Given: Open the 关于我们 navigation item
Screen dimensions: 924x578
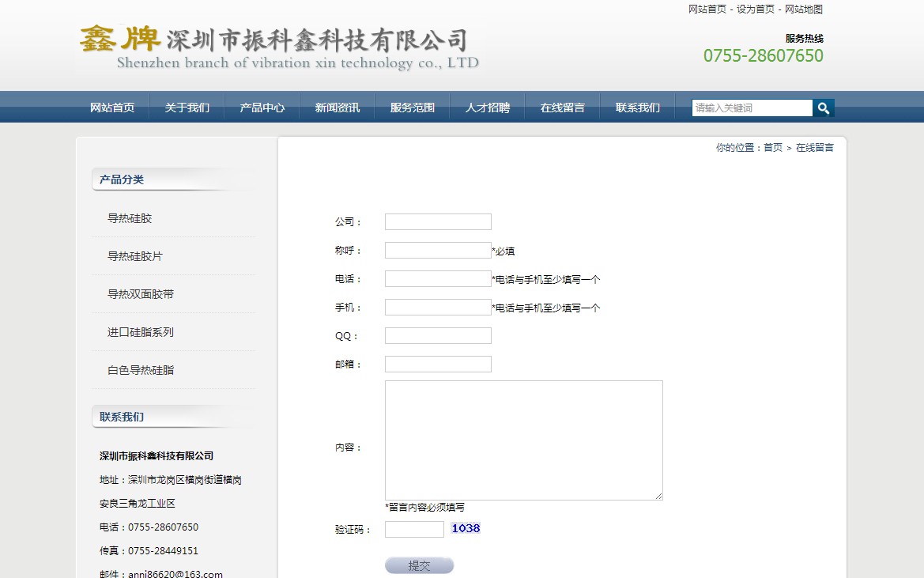Looking at the screenshot, I should pos(187,108).
